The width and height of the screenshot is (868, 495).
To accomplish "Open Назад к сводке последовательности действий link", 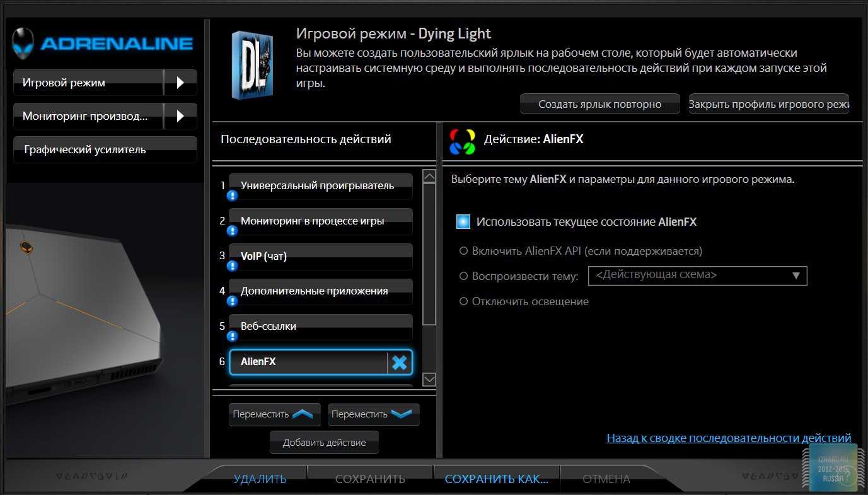I will coord(729,438).
